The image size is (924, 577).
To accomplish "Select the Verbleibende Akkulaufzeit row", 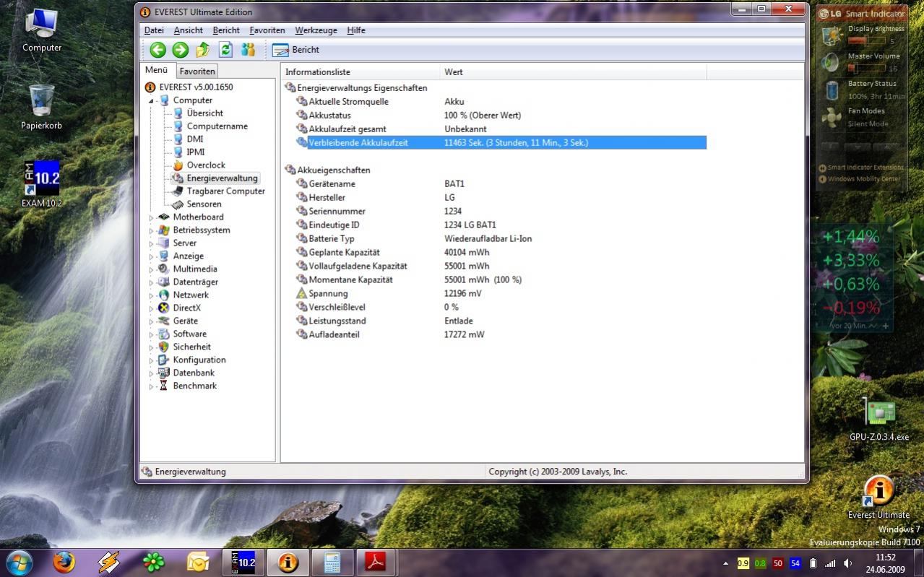I will pos(501,142).
